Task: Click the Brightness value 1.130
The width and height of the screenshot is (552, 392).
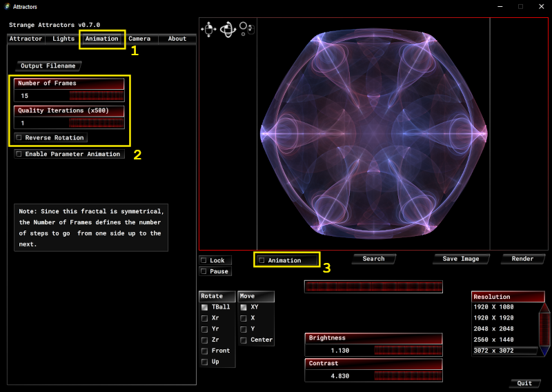Action: click(339, 351)
